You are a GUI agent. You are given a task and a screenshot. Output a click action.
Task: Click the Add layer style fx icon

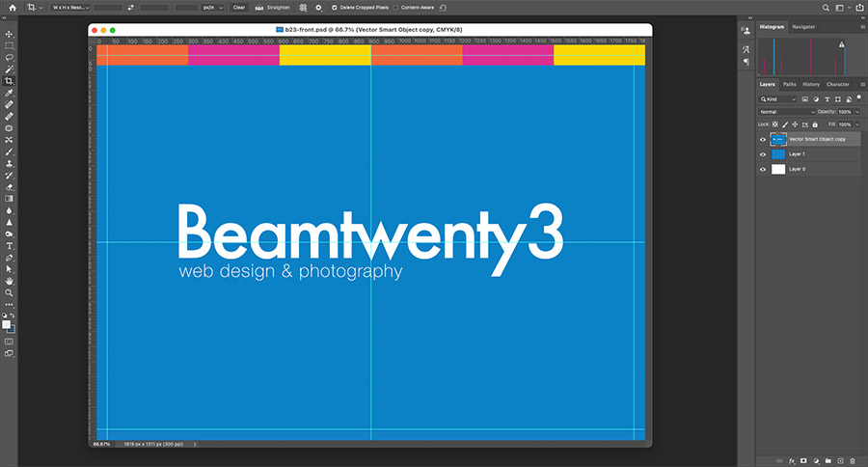click(792, 461)
